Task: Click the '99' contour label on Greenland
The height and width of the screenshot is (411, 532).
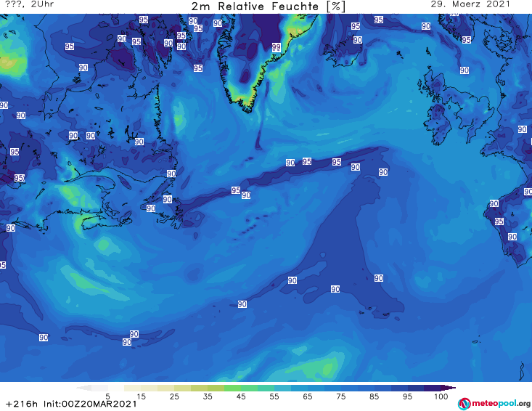Action: tap(277, 46)
